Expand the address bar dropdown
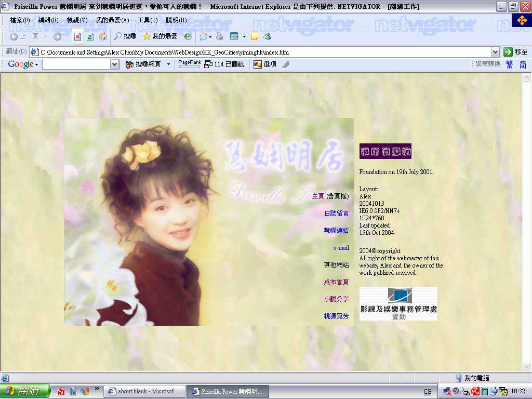This screenshot has height=399, width=532. (495, 52)
